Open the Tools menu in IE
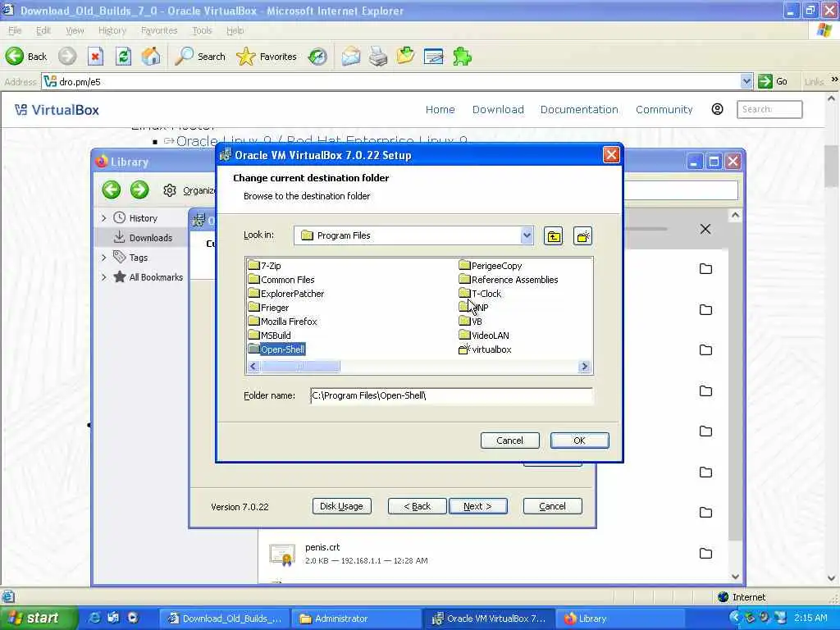Viewport: 840px width, 630px height. coord(202,30)
